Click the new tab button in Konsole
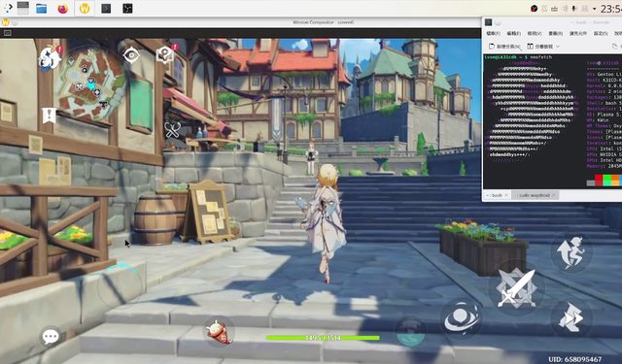Image resolution: width=622 pixels, height=364 pixels. point(503,47)
